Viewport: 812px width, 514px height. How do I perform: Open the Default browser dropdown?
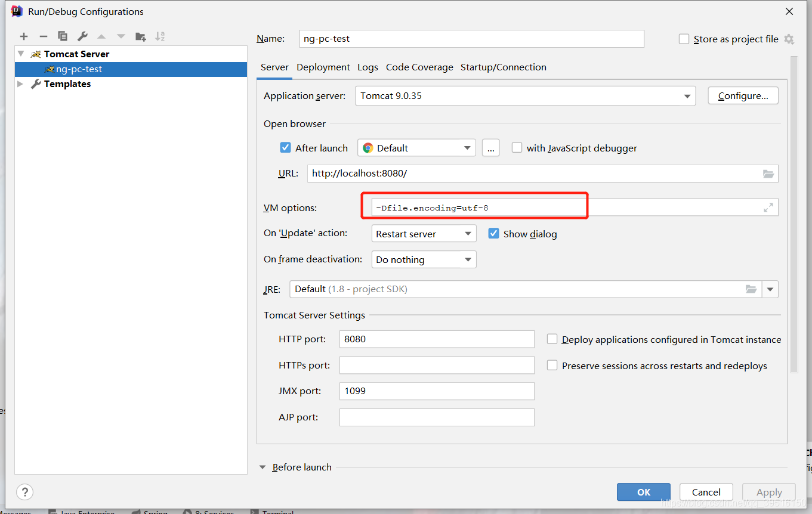(416, 148)
